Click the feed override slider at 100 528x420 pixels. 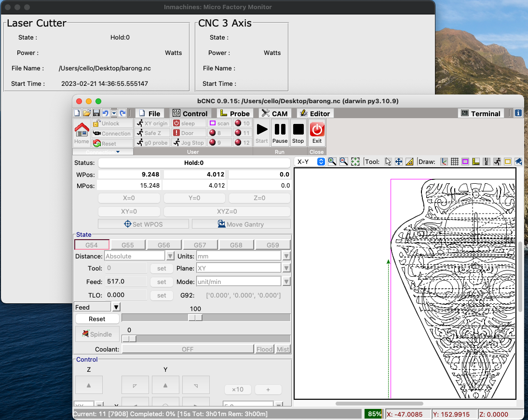click(x=195, y=318)
